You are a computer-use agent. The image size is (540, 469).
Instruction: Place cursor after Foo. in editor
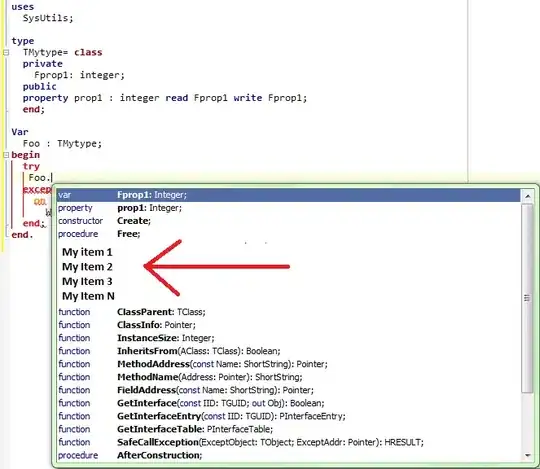tap(52, 178)
